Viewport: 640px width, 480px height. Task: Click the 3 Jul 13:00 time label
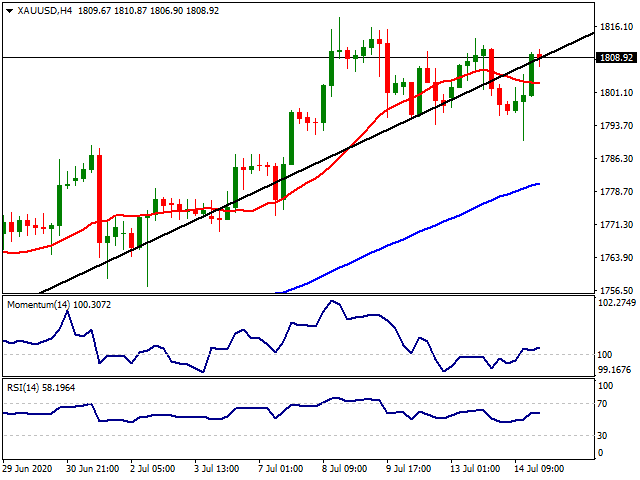tap(216, 469)
